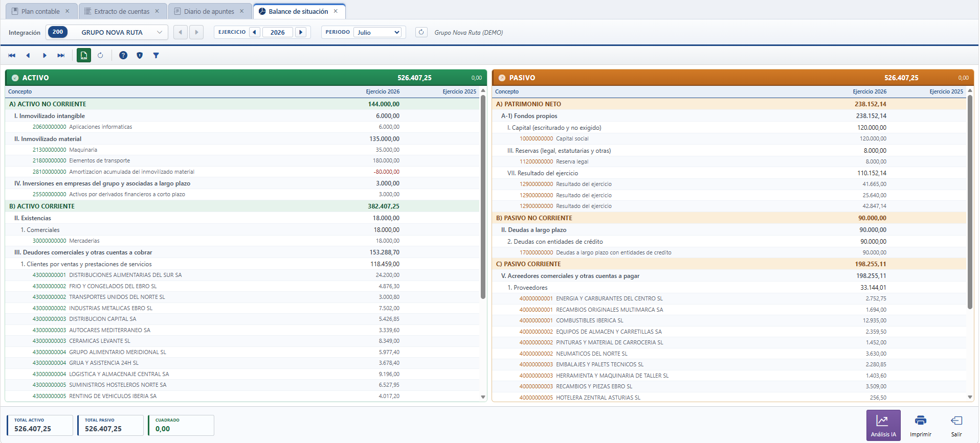This screenshot has width=980, height=443.
Task: Select 'Reserva legal' account row
Action: coord(729,161)
